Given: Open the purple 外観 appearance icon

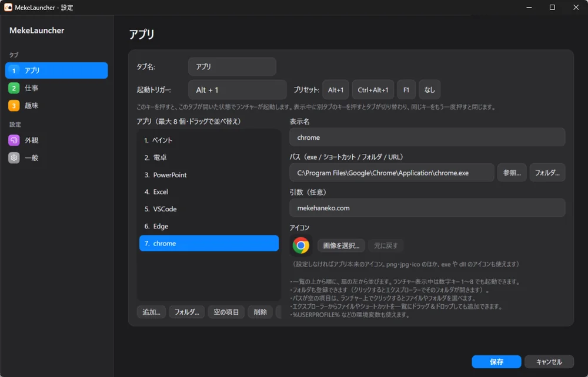Looking at the screenshot, I should 14,140.
